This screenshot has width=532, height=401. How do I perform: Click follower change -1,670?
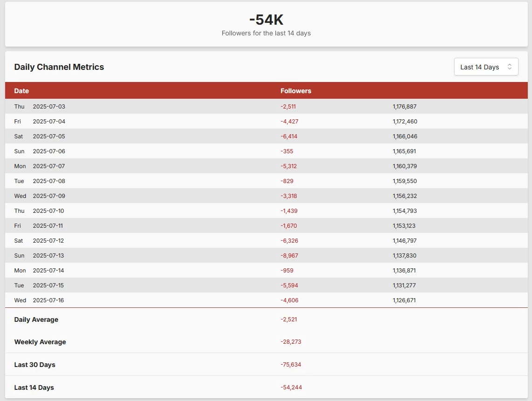pyautogui.click(x=289, y=226)
